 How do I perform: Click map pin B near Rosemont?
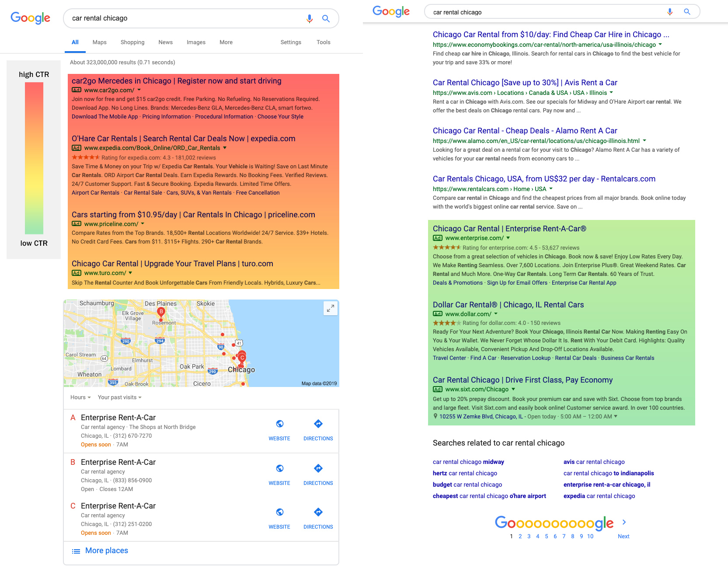(161, 312)
